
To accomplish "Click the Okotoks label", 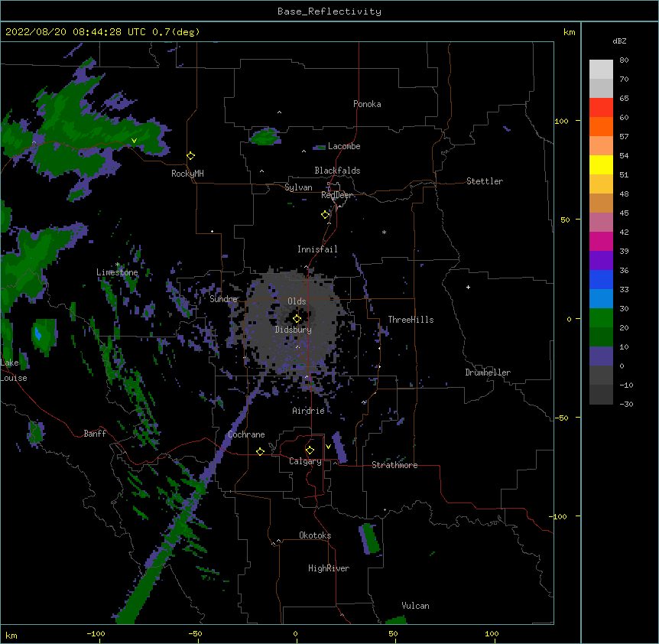I will click(x=315, y=535).
